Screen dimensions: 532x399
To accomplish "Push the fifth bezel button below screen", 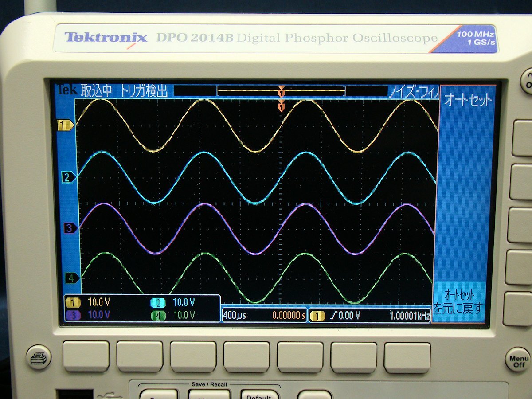I will pyautogui.click(x=300, y=357).
